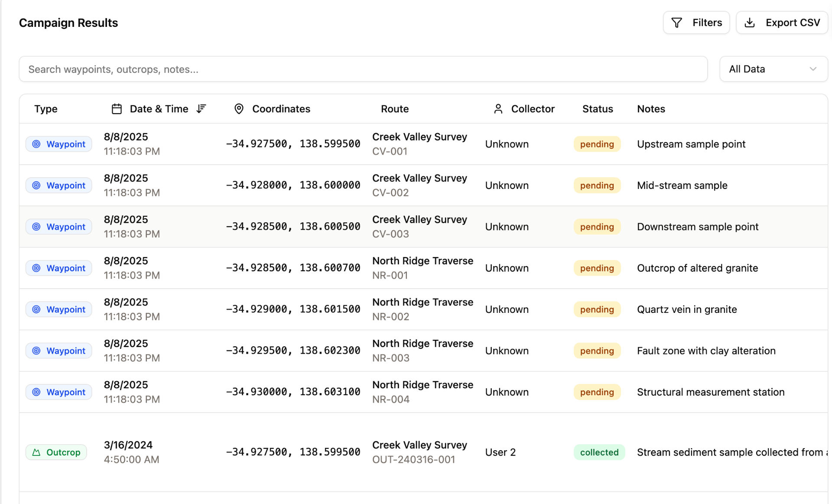The height and width of the screenshot is (504, 832).
Task: Toggle the Date & Time sort order icon
Action: (201, 109)
